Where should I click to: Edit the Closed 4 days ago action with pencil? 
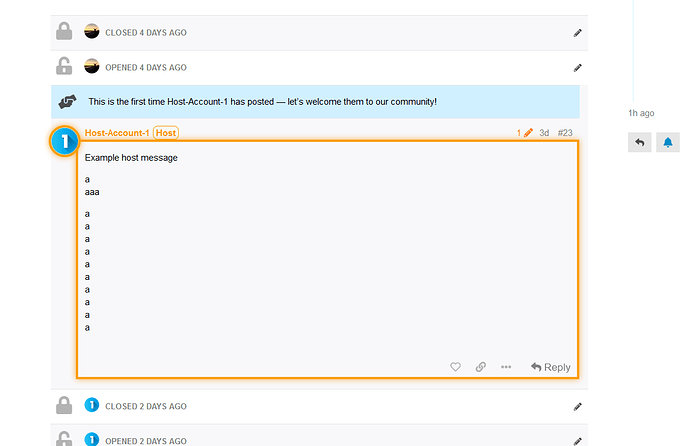pos(577,33)
